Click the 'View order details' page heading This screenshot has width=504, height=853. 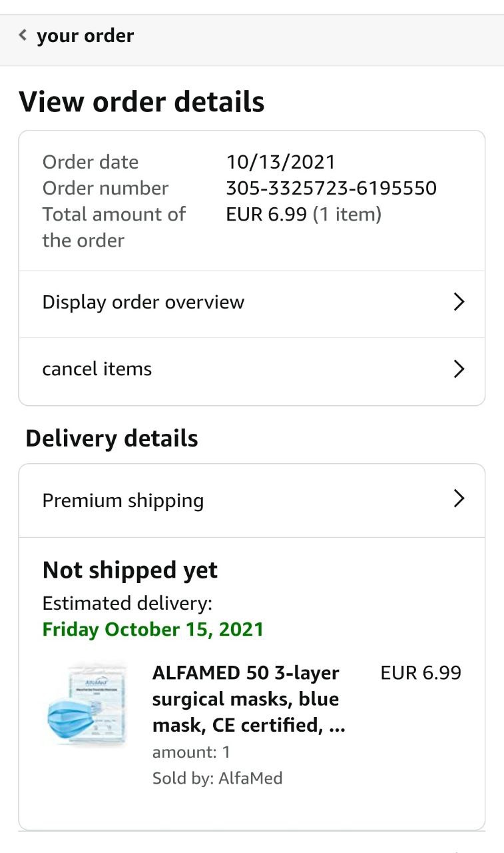coord(142,102)
